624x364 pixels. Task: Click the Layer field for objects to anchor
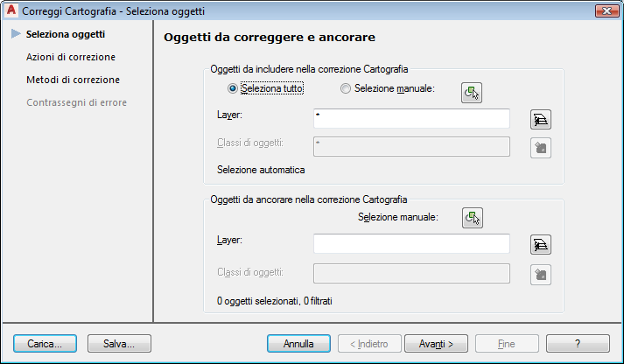coord(410,243)
